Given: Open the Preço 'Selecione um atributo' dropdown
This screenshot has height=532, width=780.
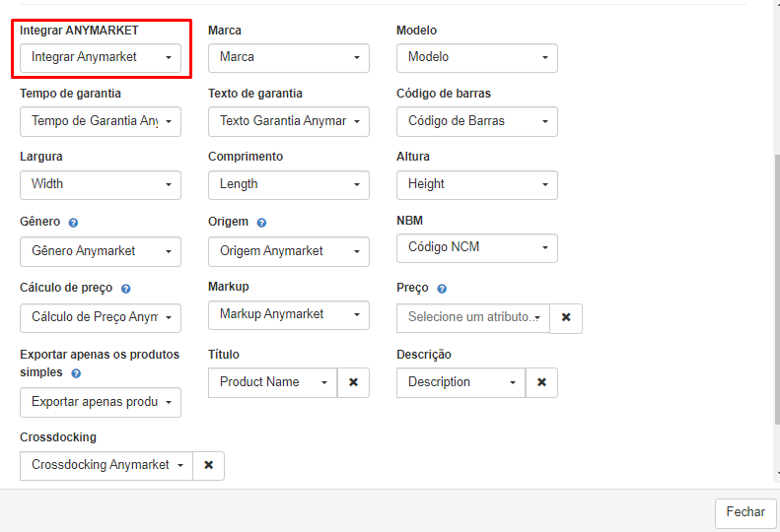Looking at the screenshot, I should [473, 318].
